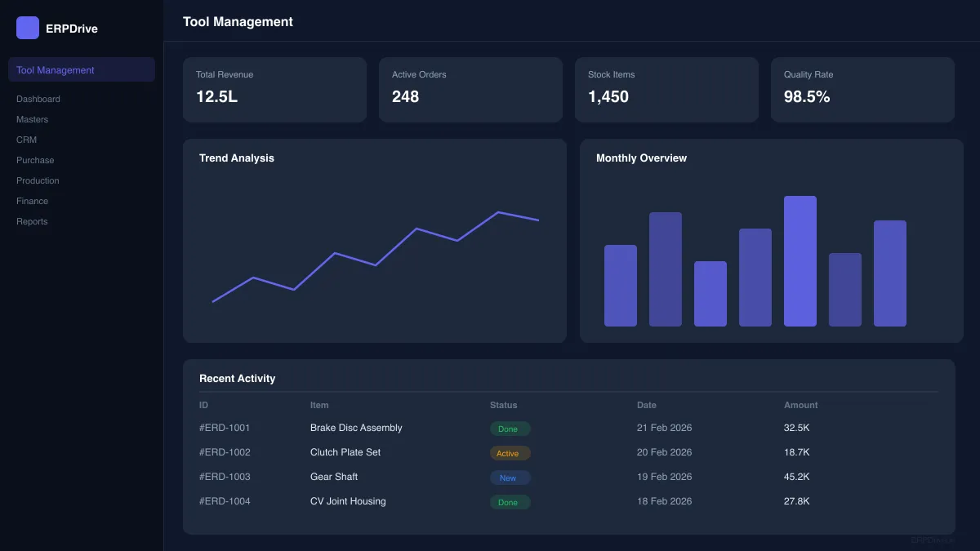Open the CRM module
This screenshot has height=551, width=980.
coord(26,140)
